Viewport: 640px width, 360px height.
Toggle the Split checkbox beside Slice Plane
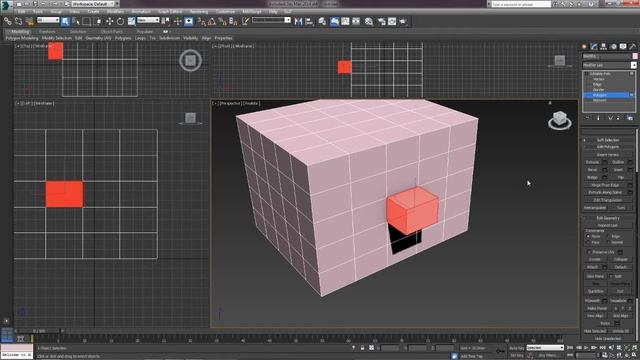611,276
